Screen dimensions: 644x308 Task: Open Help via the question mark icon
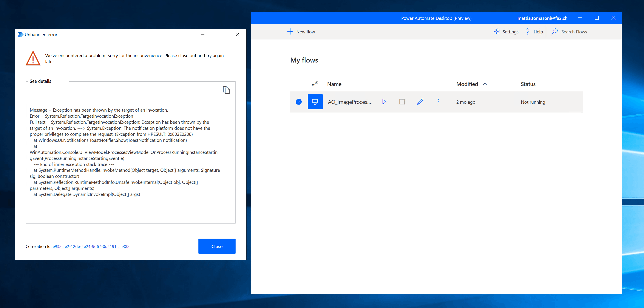pos(528,31)
